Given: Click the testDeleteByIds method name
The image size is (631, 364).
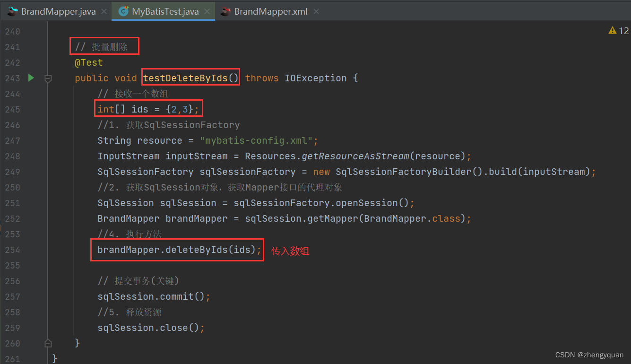Looking at the screenshot, I should pyautogui.click(x=185, y=78).
